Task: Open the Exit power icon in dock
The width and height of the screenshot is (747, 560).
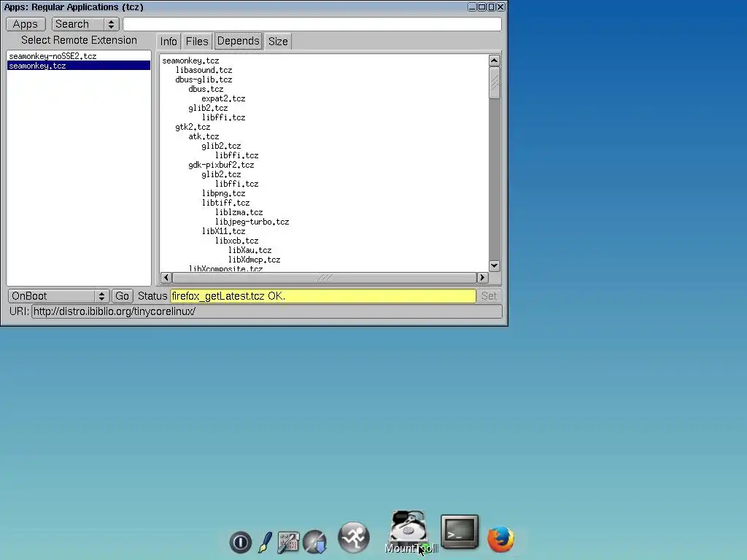Action: click(240, 542)
